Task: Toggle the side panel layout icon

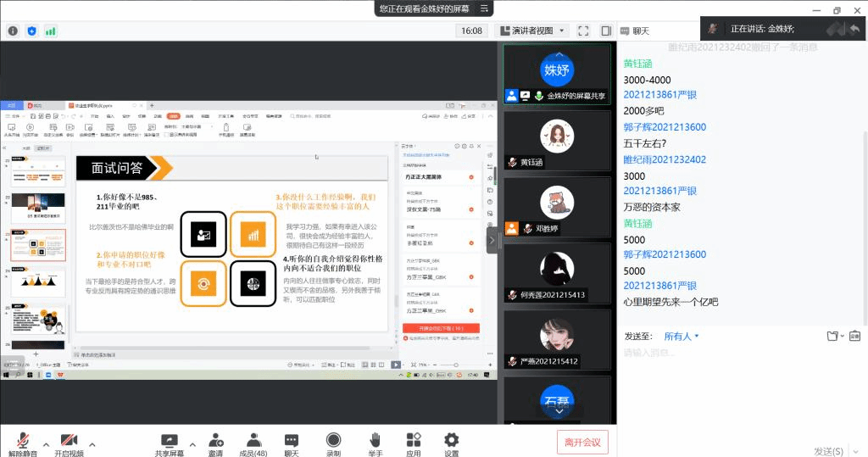Action: pyautogui.click(x=606, y=31)
